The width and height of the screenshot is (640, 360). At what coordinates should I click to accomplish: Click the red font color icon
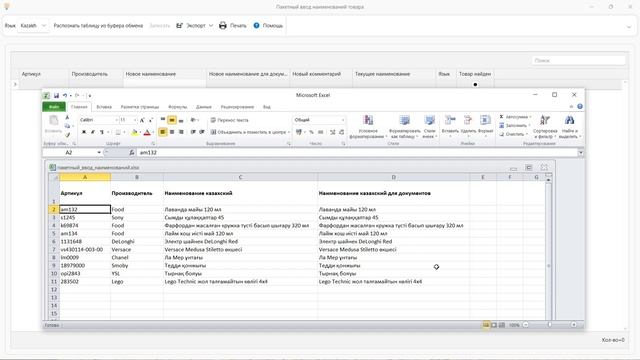[147, 132]
